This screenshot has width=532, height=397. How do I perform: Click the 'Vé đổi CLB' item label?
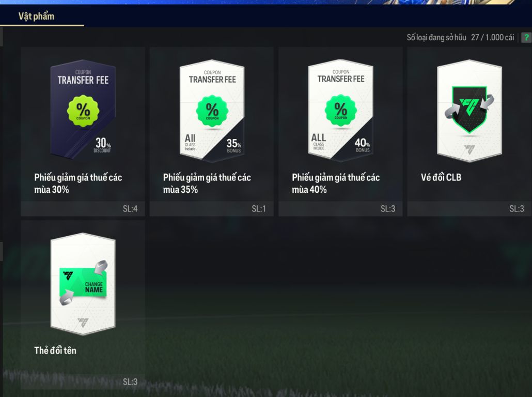point(441,177)
